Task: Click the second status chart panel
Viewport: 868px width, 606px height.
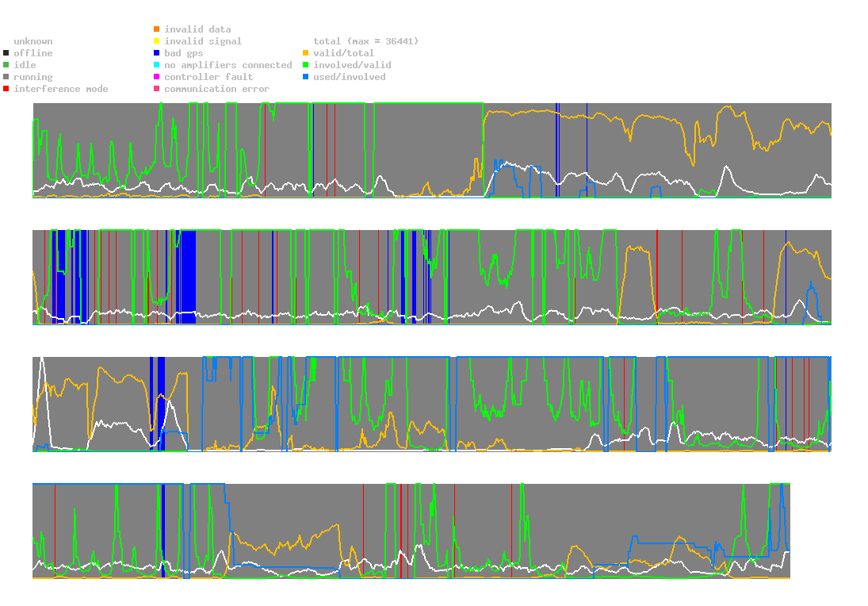Action: (432, 277)
